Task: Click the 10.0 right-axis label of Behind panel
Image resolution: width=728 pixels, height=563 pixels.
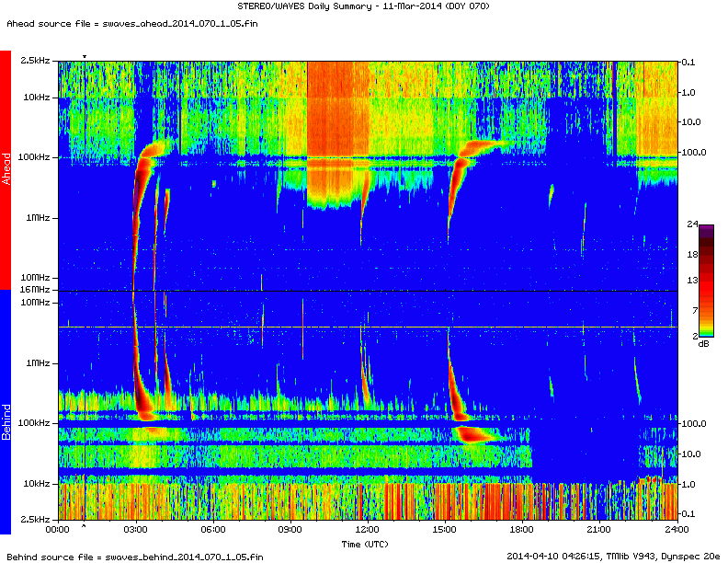Action: point(691,454)
